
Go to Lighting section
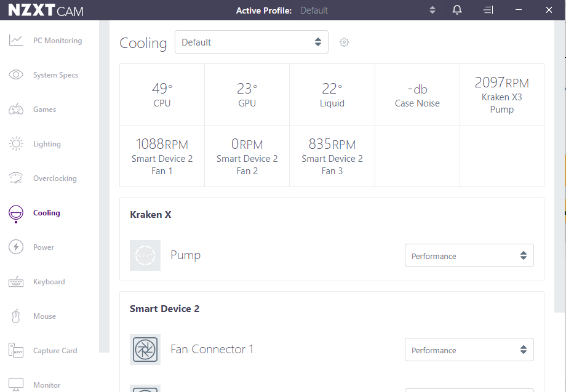tap(47, 143)
